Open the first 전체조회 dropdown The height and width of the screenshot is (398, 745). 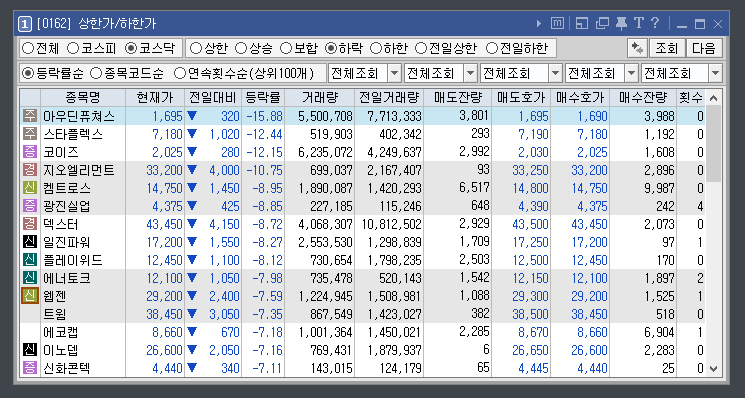pos(395,73)
